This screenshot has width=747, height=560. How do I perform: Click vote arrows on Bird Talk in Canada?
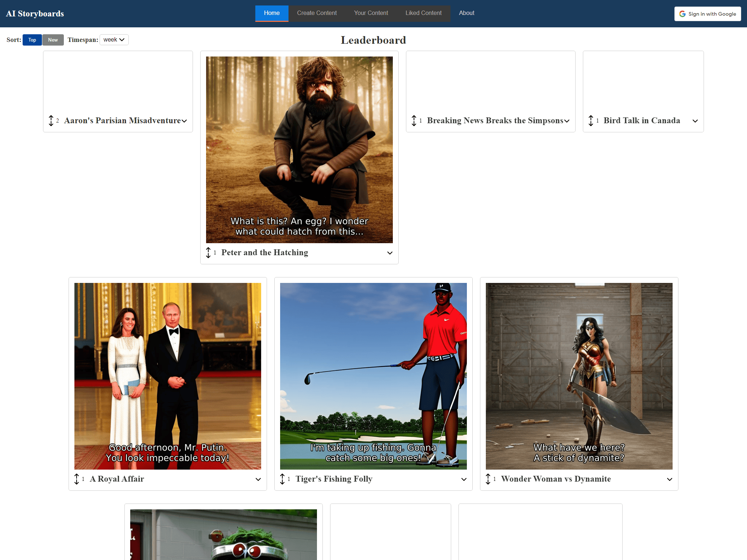pyautogui.click(x=591, y=121)
